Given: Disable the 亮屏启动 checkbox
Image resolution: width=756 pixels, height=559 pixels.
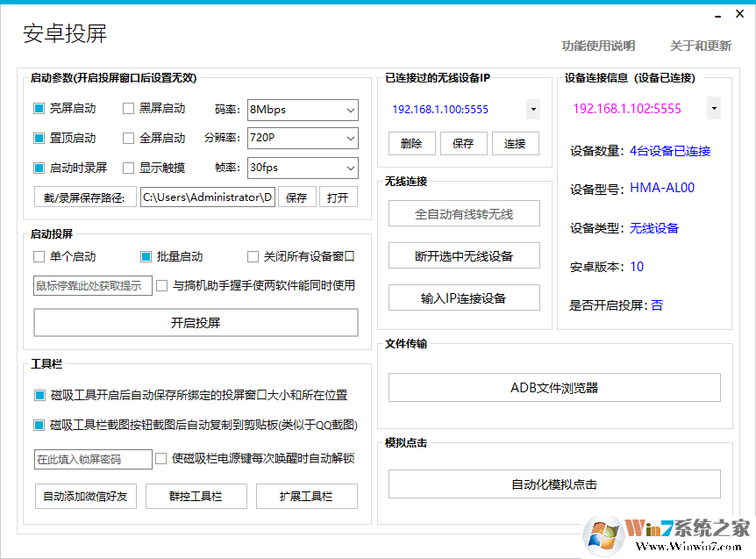Looking at the screenshot, I should pyautogui.click(x=38, y=108).
